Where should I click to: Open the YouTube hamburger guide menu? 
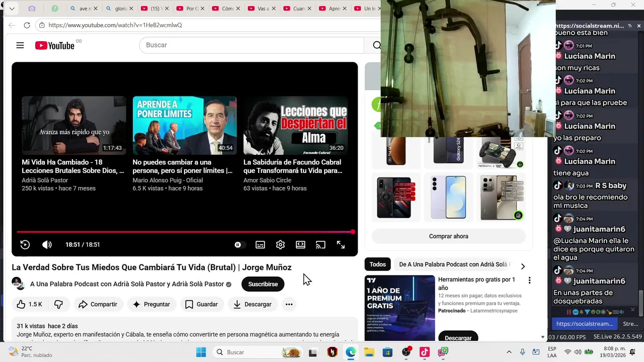(x=20, y=45)
